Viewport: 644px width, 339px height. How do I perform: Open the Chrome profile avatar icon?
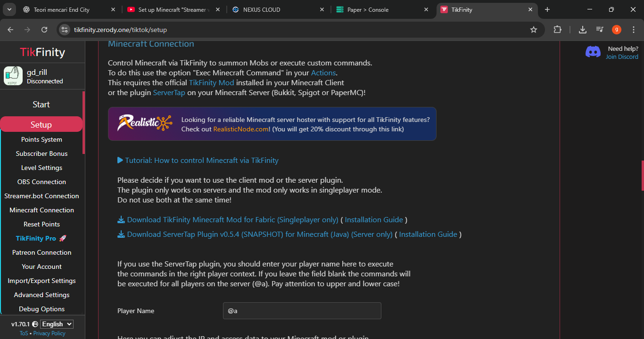[617, 30]
